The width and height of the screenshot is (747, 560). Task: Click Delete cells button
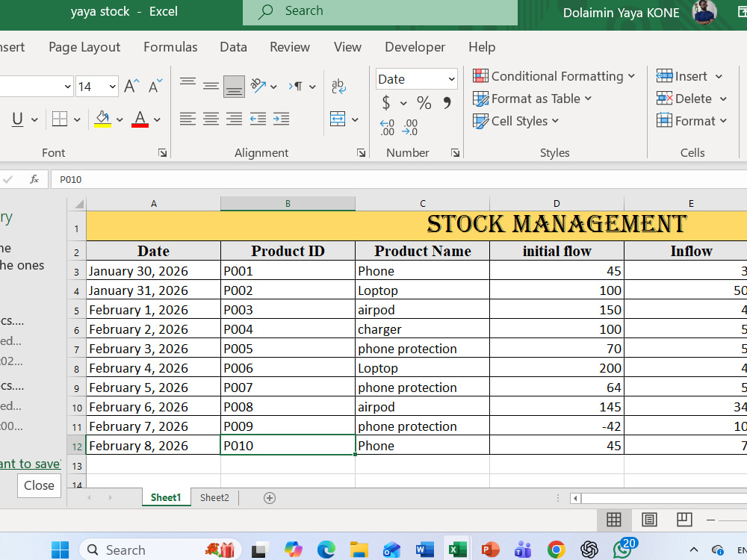(x=684, y=99)
